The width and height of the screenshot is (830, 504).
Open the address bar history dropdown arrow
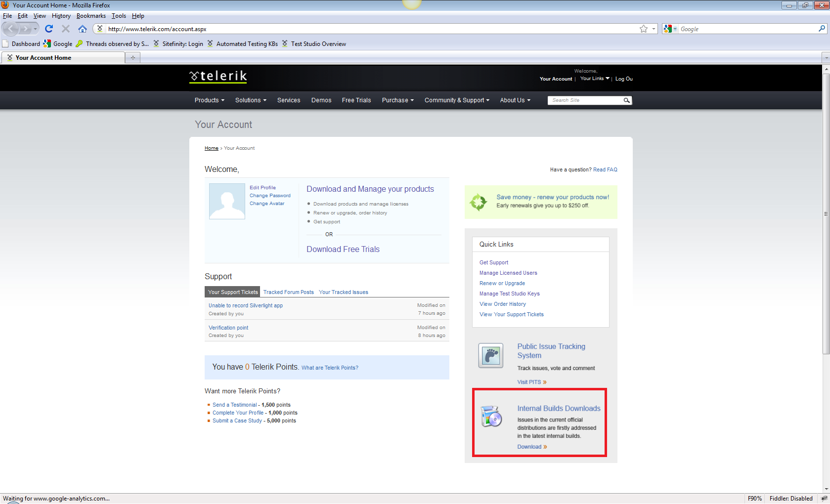[x=654, y=29]
